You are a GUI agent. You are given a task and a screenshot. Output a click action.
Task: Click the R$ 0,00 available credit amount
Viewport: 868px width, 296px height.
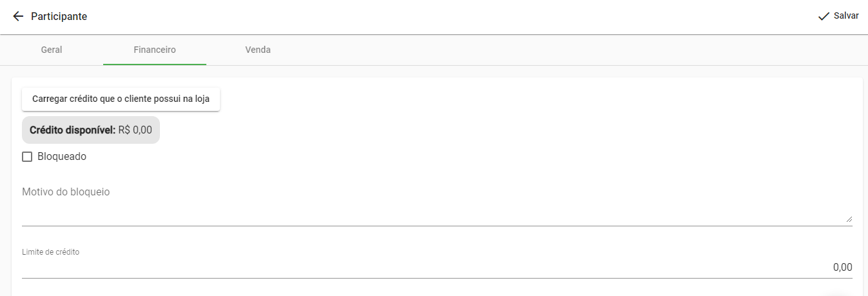135,130
